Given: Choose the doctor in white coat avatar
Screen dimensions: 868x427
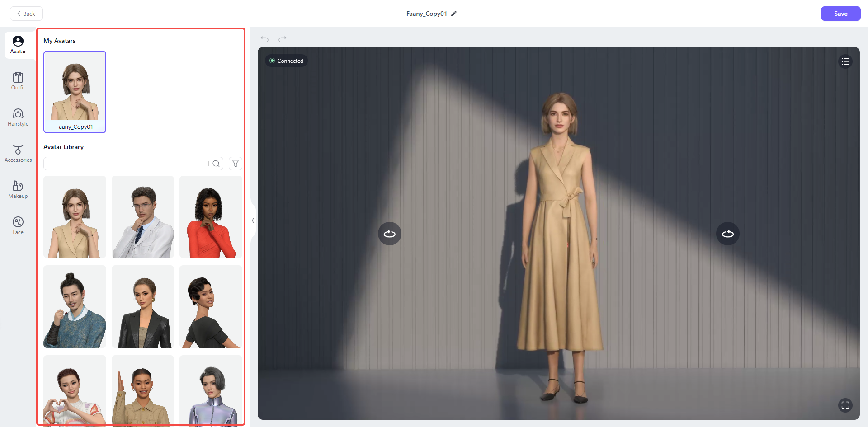Looking at the screenshot, I should coord(143,217).
